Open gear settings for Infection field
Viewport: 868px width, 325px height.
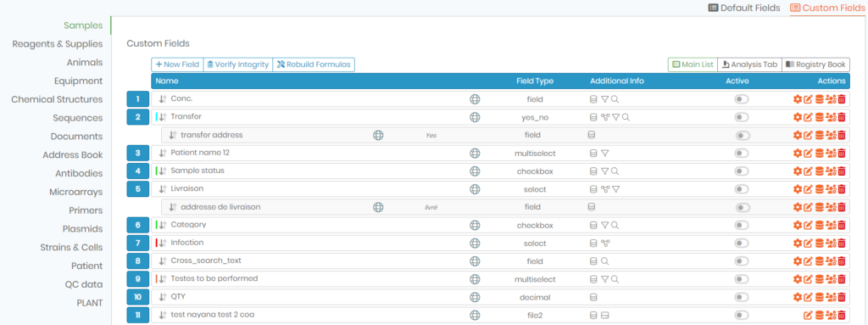[797, 243]
